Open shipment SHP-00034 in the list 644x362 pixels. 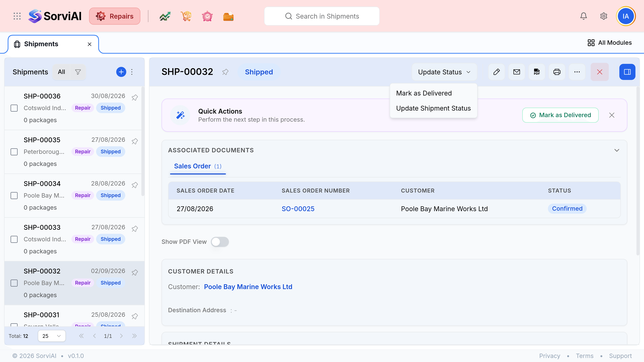(73, 196)
